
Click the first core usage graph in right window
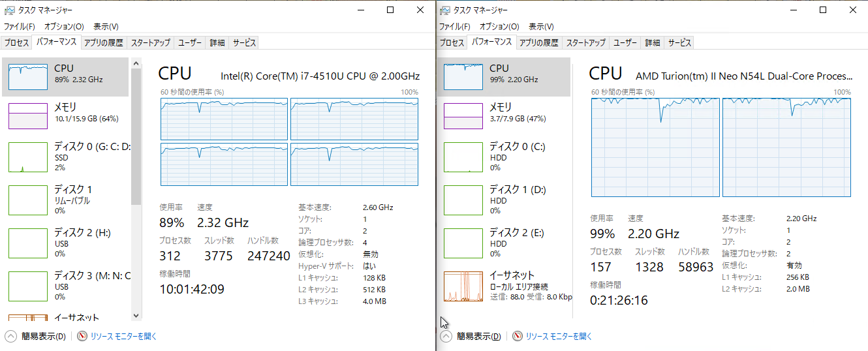pos(655,147)
